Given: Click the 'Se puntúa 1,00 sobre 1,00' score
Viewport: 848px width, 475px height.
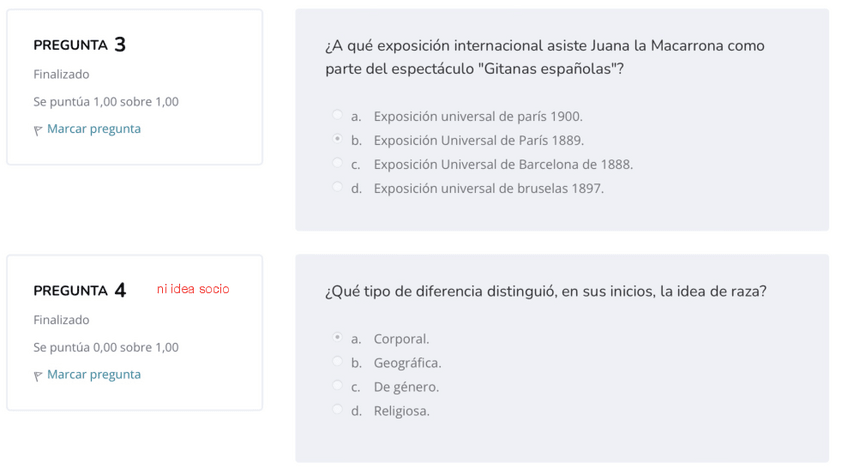Looking at the screenshot, I should (106, 102).
